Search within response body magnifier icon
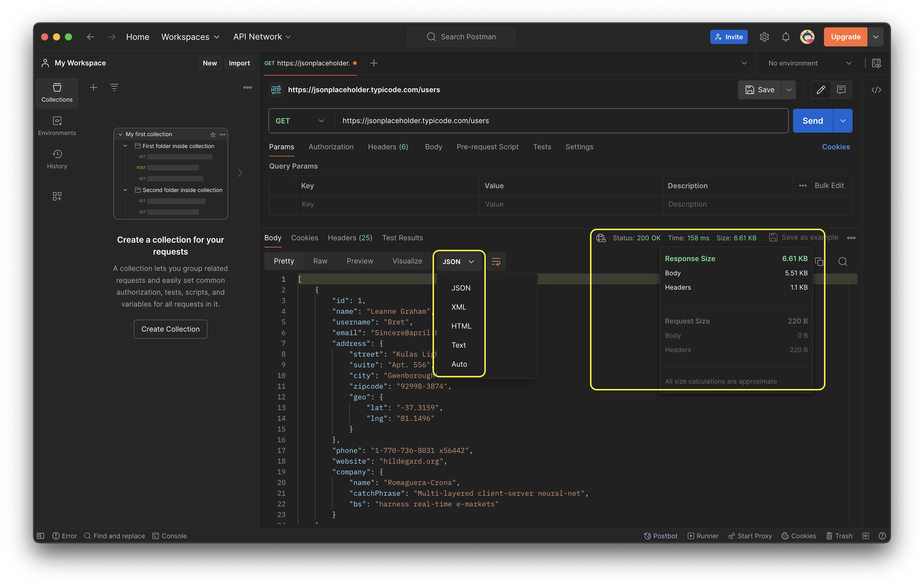The width and height of the screenshot is (924, 587). 843,262
